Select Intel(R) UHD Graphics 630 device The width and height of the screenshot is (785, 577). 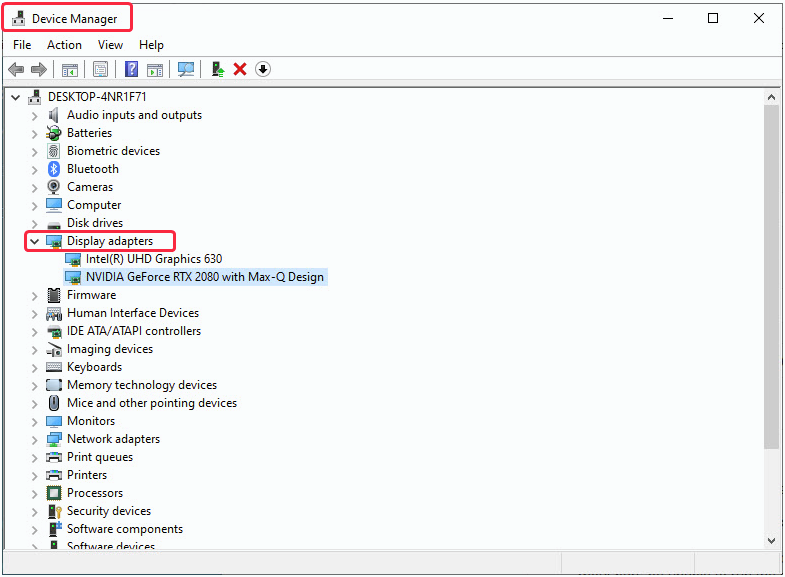pyautogui.click(x=154, y=259)
